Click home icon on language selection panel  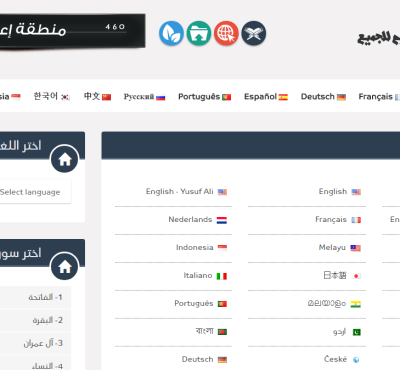tap(65, 159)
